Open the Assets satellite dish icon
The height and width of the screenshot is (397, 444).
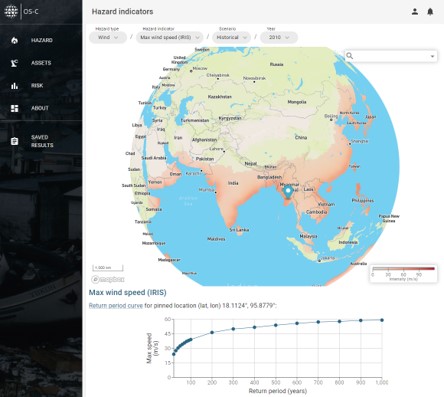pyautogui.click(x=14, y=63)
